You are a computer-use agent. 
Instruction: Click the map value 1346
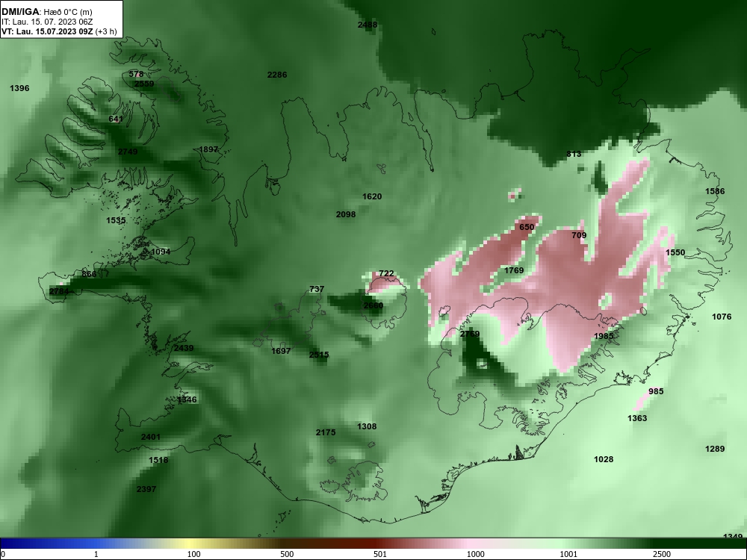[x=187, y=399]
